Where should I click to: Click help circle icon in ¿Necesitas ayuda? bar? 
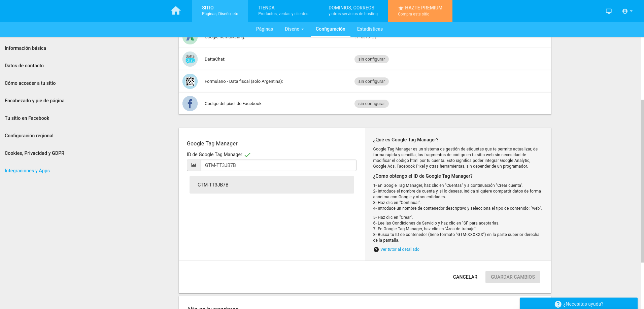pyautogui.click(x=558, y=304)
